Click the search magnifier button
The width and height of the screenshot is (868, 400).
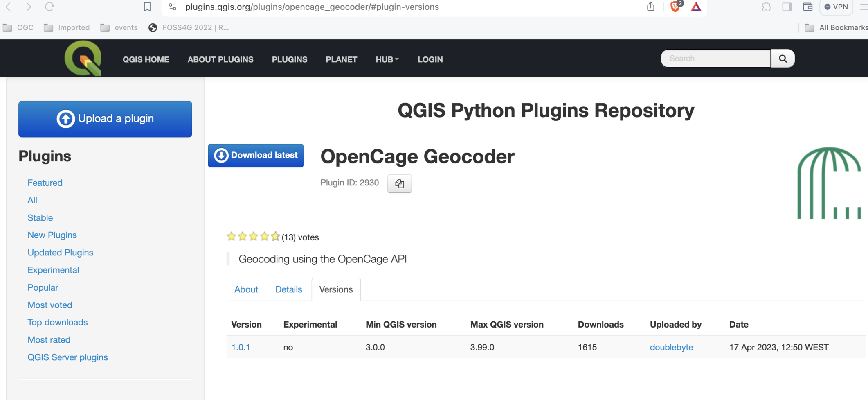coord(783,59)
